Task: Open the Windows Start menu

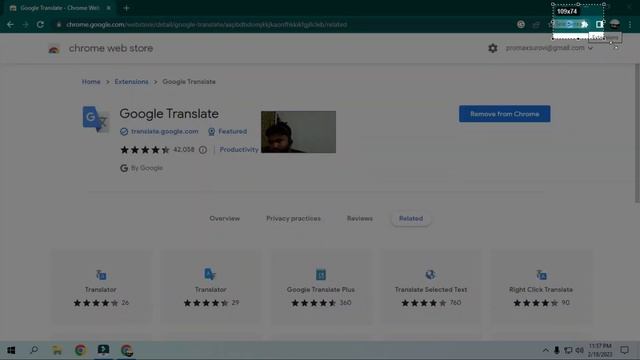Action: coord(11,350)
